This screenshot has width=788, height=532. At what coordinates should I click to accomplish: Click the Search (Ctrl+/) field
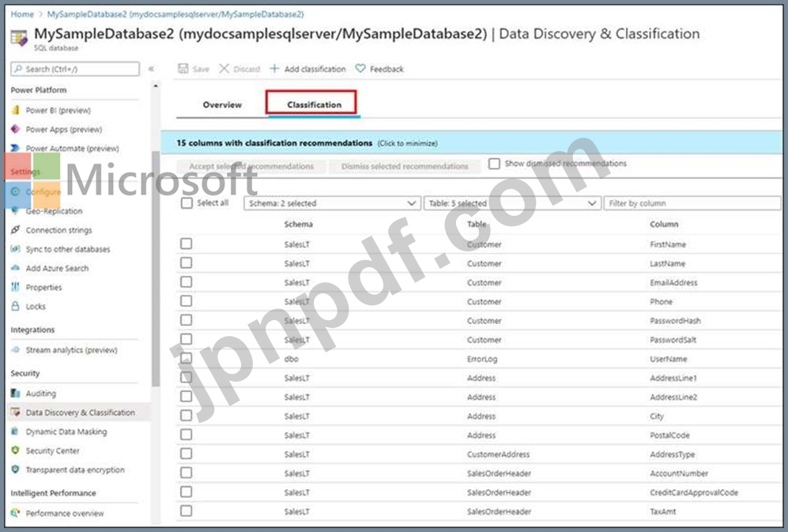[75, 69]
